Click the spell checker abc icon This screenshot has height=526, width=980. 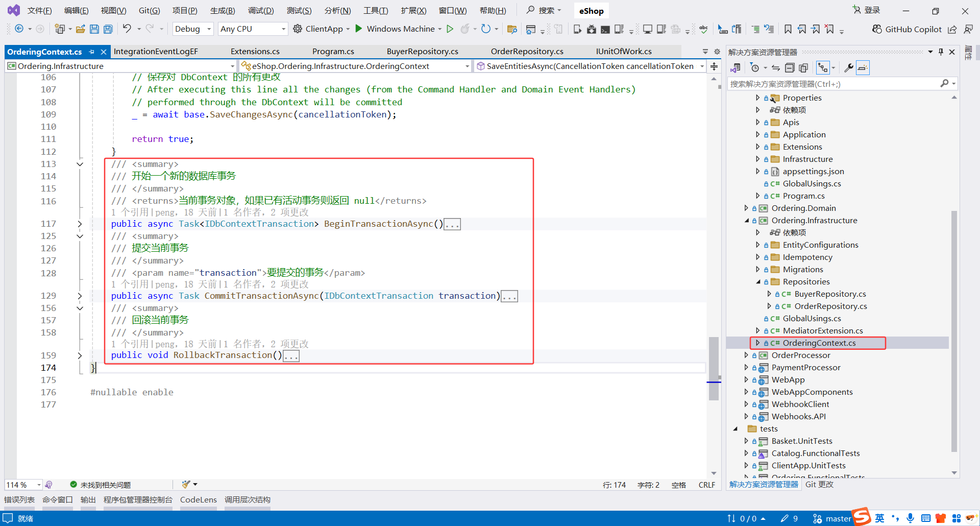(x=703, y=29)
